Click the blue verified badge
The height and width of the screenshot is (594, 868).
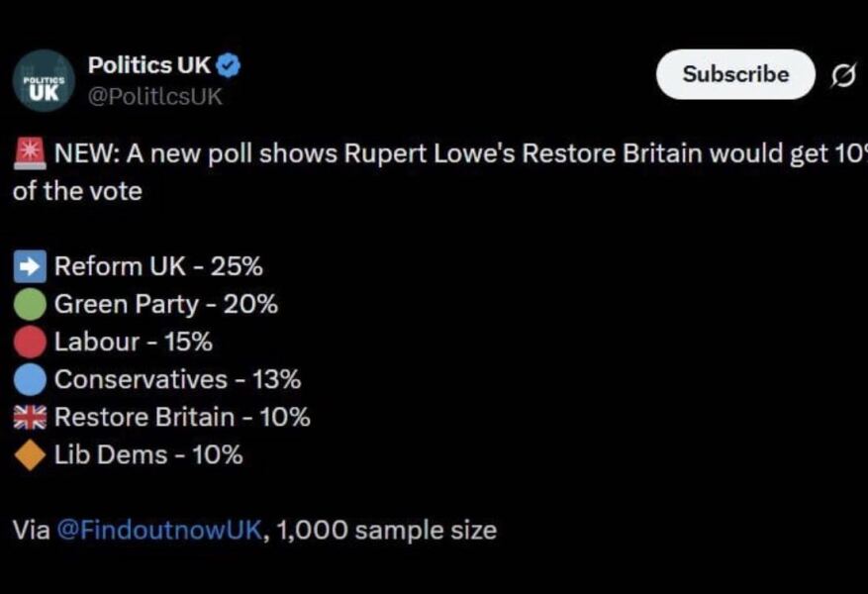pyautogui.click(x=229, y=66)
